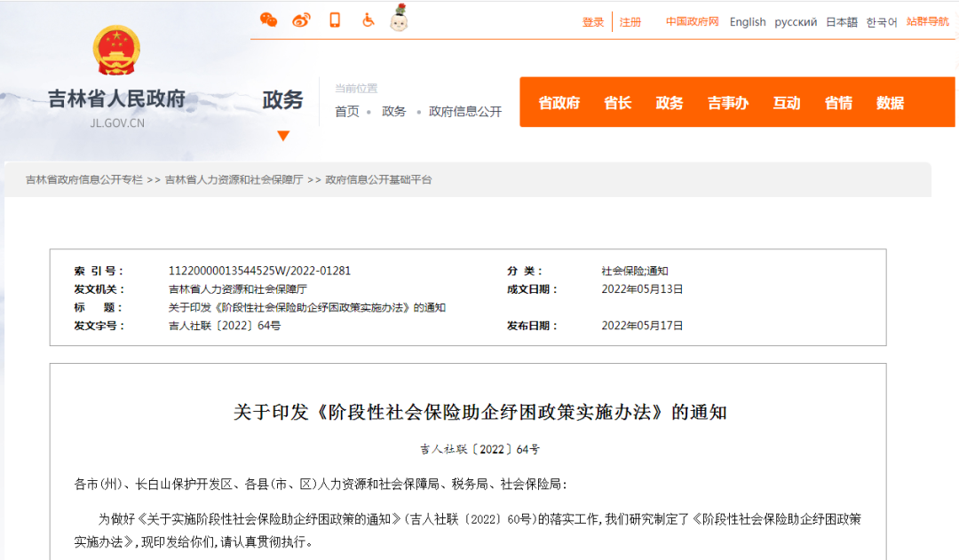Image resolution: width=959 pixels, height=560 pixels.
Task: Click the orange triangle under 政务
Action: (x=283, y=136)
